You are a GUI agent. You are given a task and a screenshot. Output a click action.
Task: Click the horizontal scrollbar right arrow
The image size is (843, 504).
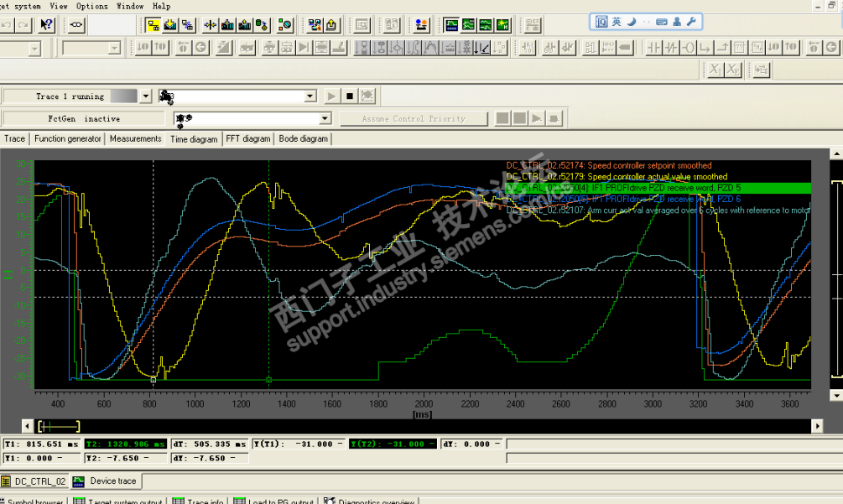point(817,427)
